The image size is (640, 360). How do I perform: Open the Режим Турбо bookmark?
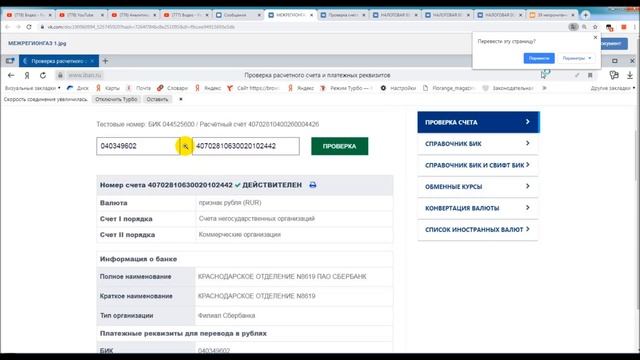pos(346,88)
